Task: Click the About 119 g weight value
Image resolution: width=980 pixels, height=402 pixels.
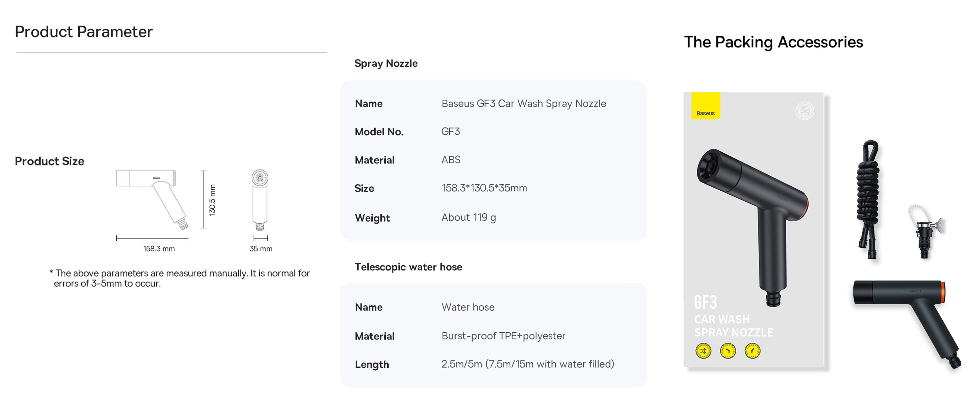Action: point(468,217)
